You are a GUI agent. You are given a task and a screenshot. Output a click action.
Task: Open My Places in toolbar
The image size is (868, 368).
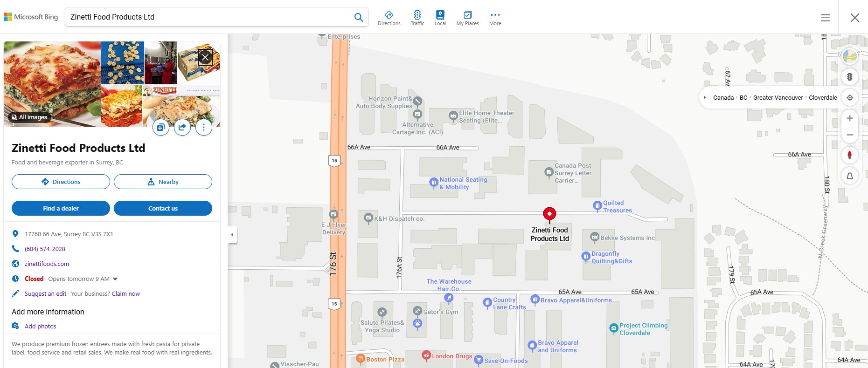467,18
